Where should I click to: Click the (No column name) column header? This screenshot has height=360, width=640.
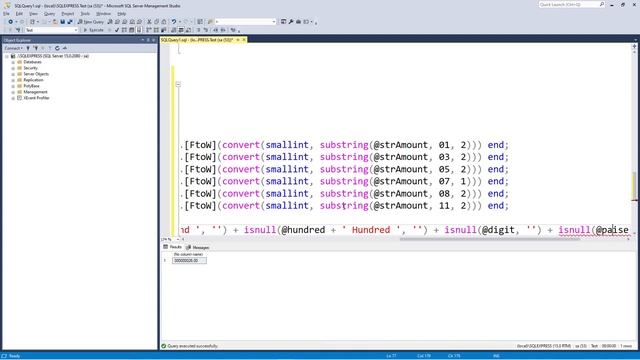click(x=189, y=254)
